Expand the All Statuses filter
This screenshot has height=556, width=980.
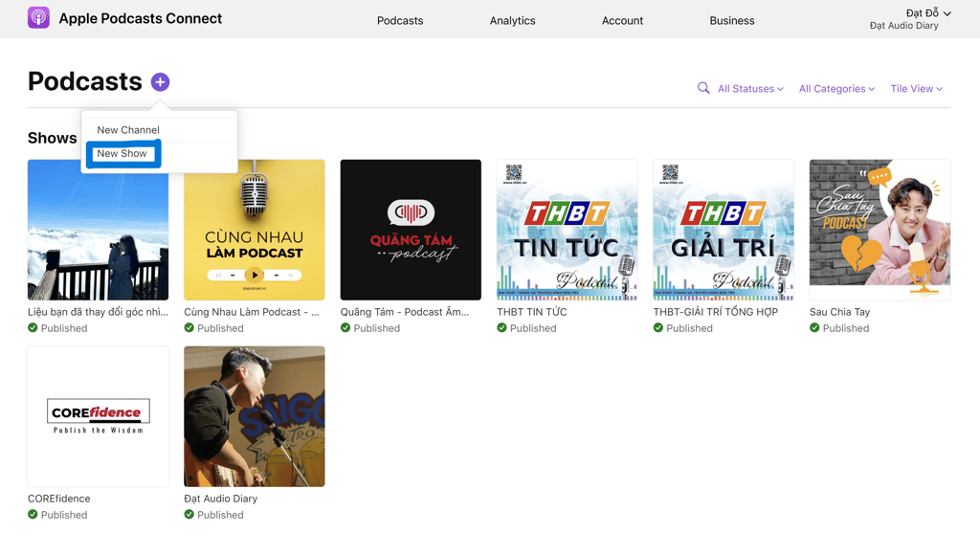click(x=750, y=89)
